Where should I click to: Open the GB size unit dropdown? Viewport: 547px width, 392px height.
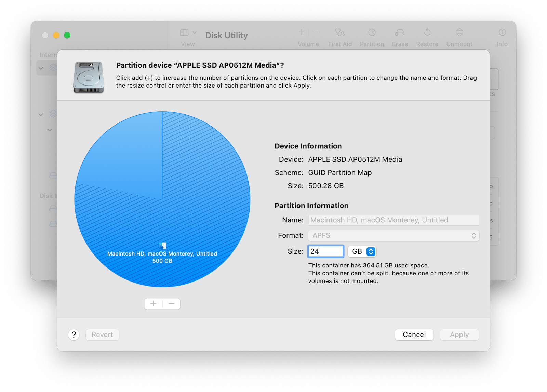[x=362, y=251]
